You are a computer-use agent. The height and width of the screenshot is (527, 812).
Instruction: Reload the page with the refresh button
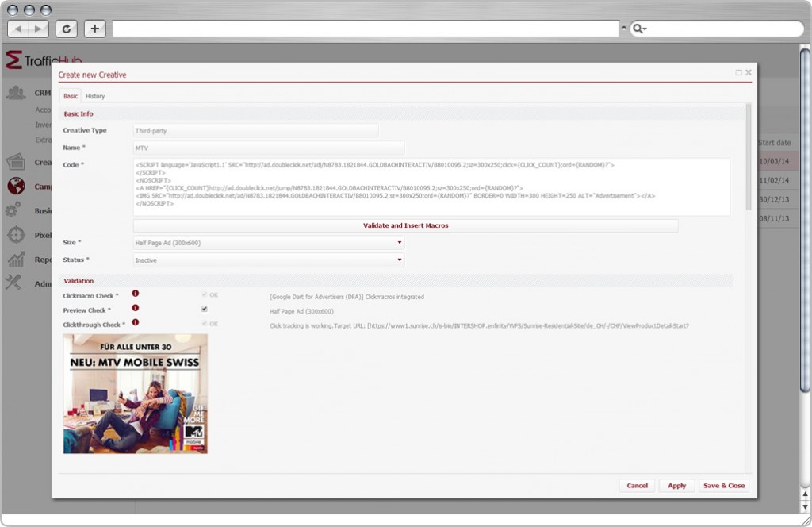coord(67,29)
